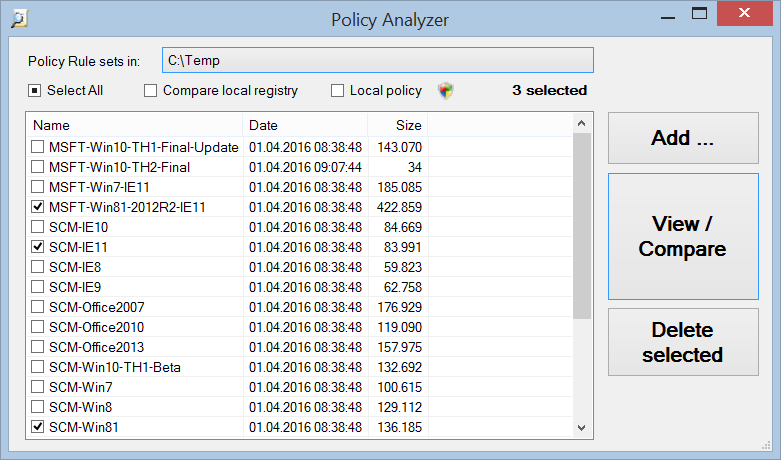781x460 pixels.
Task: Check the SCM-Win10-TH1-Beta checkbox
Action: (x=37, y=367)
